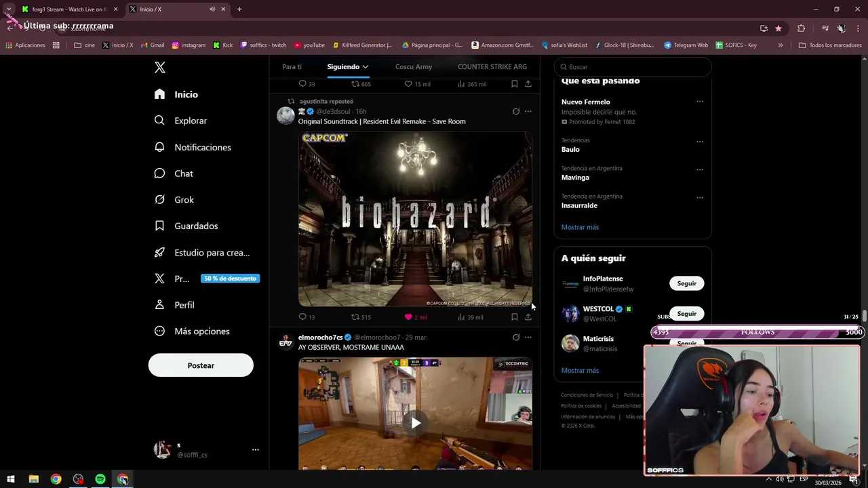The image size is (868, 488).
Task: Open elmorocho7cs profile name
Action: tap(320, 338)
